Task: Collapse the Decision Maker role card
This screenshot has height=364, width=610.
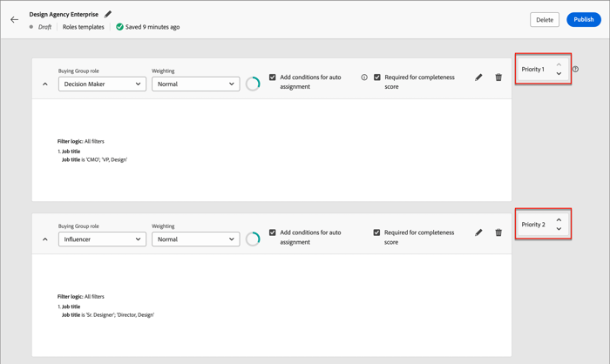Action: coord(45,84)
